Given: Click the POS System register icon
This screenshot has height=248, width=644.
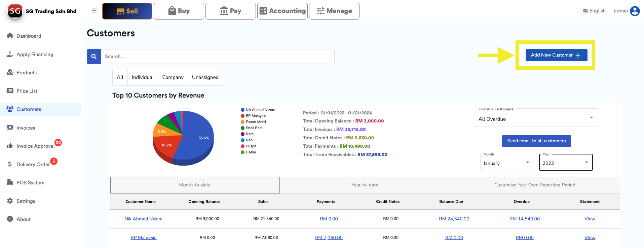Looking at the screenshot, I should tap(10, 182).
